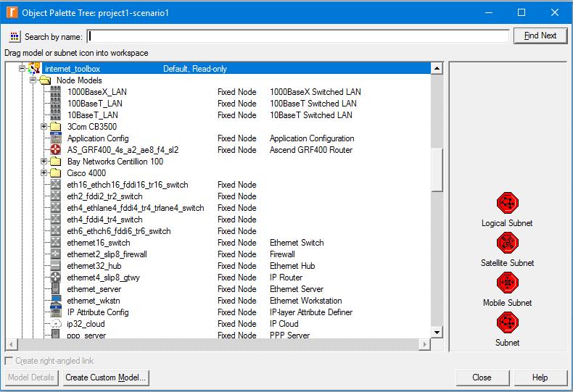
Task: Collapse the internet_toolbox tree node
Action: pyautogui.click(x=22, y=68)
